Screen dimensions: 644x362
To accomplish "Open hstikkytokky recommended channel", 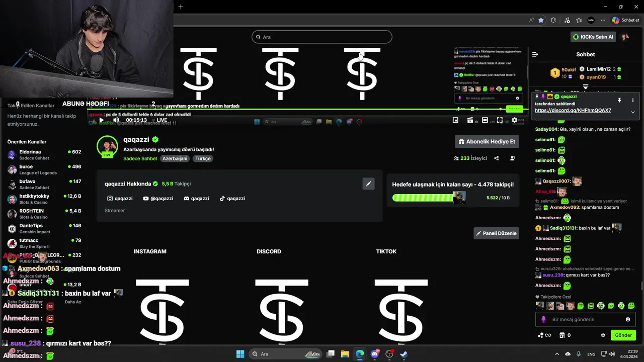I will pos(44,199).
